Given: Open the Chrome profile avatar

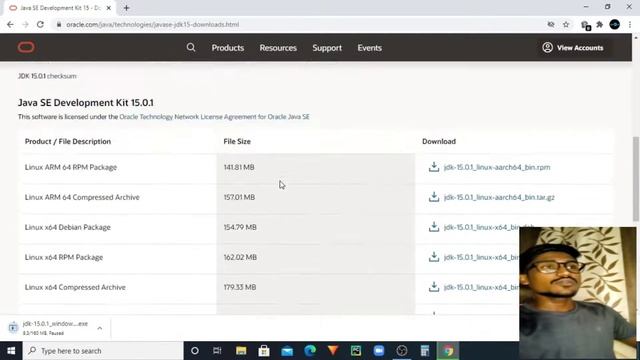Looking at the screenshot, I should (x=615, y=24).
